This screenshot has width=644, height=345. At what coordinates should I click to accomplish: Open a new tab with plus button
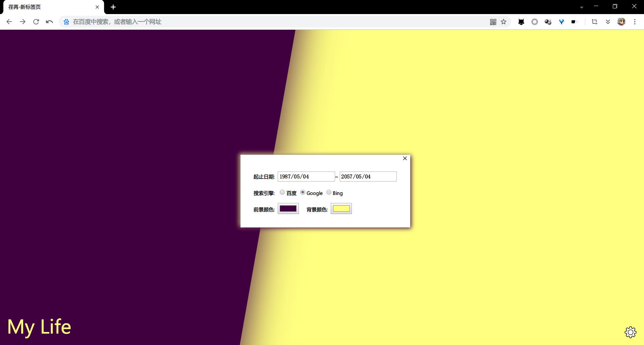click(x=113, y=7)
